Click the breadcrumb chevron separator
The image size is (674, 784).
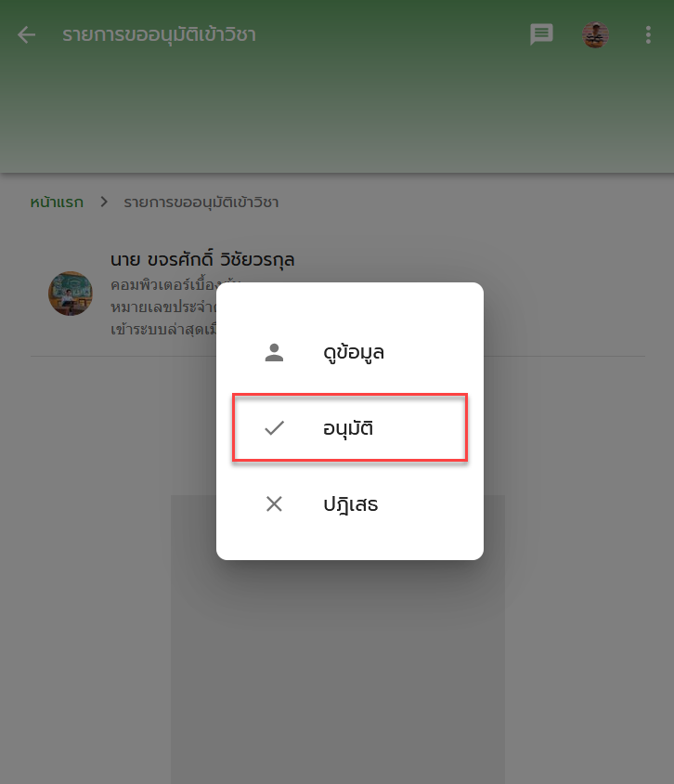click(x=104, y=202)
